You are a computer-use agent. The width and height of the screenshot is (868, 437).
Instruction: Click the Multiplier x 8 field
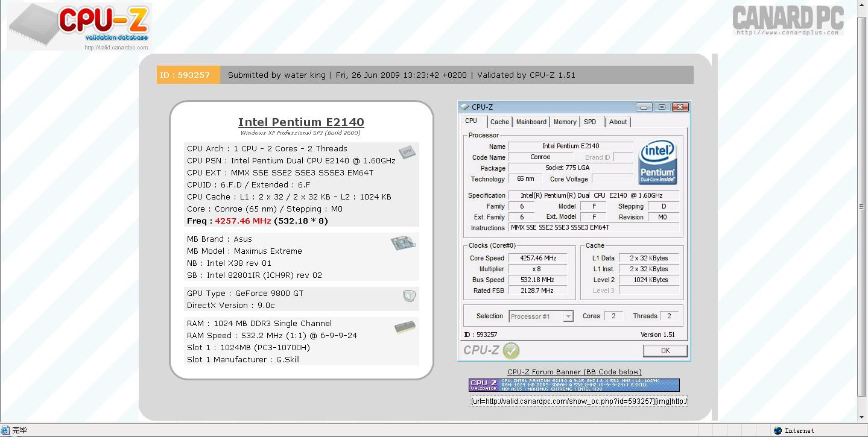click(x=538, y=269)
